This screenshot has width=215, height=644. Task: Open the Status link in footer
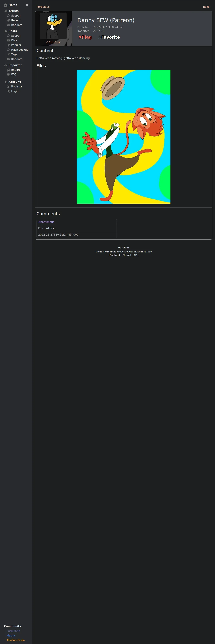pos(126,255)
